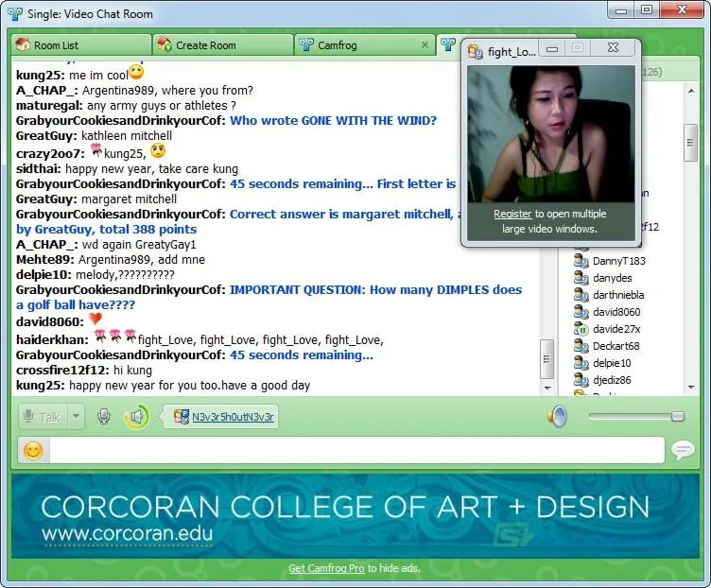Toggle the circular speaker audio indicator

point(136,417)
